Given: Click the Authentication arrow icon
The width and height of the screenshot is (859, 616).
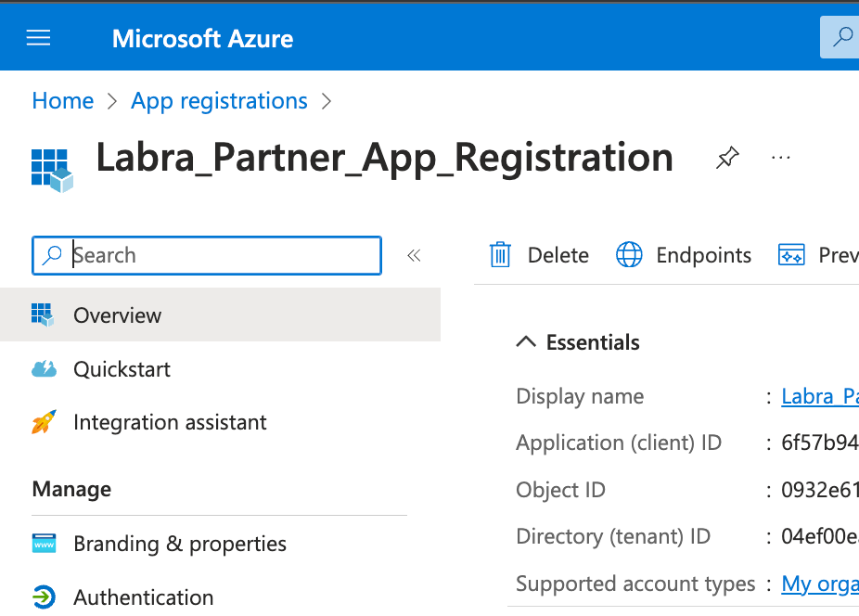Looking at the screenshot, I should [x=44, y=597].
